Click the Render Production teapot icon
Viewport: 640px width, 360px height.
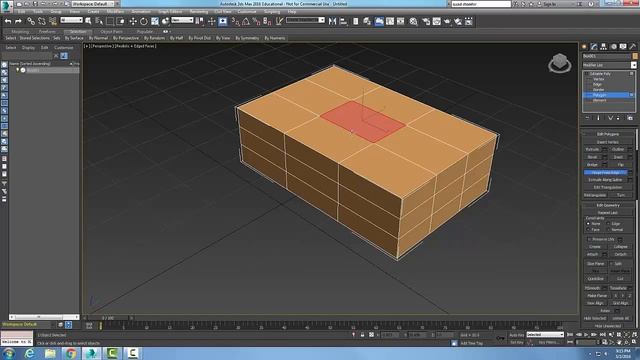447,21
